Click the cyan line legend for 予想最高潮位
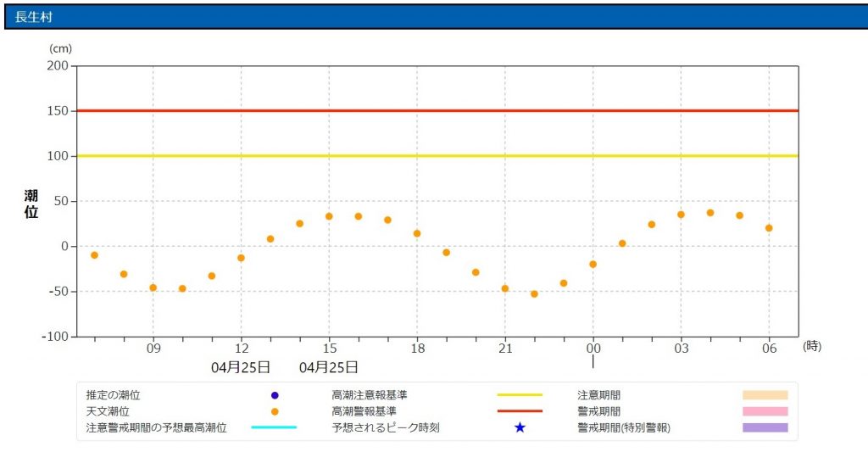868x452 pixels. (274, 427)
